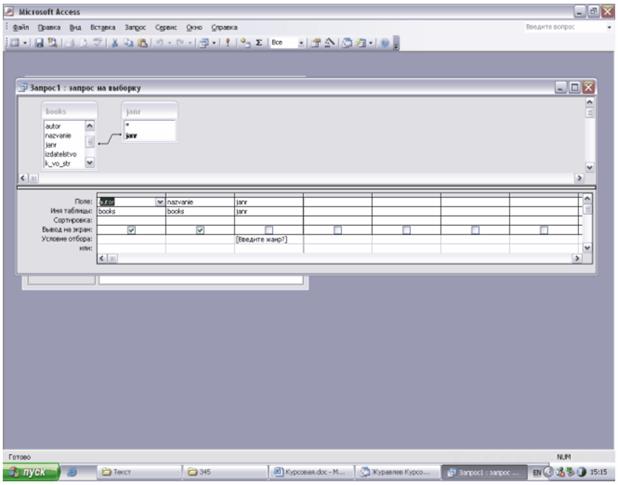Viewport: 618px width, 485px height.
Task: Save the query with the floppy disk icon
Action: pyautogui.click(x=39, y=43)
